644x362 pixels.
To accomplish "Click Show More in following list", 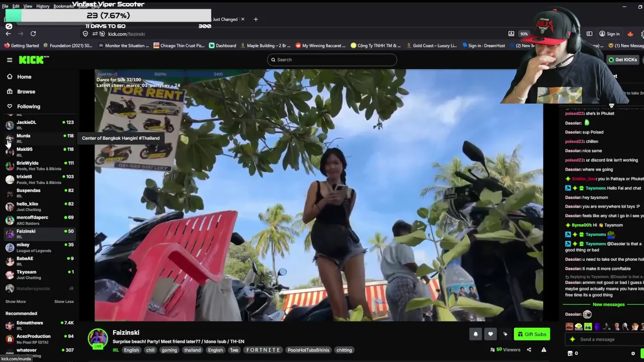I will click(16, 302).
